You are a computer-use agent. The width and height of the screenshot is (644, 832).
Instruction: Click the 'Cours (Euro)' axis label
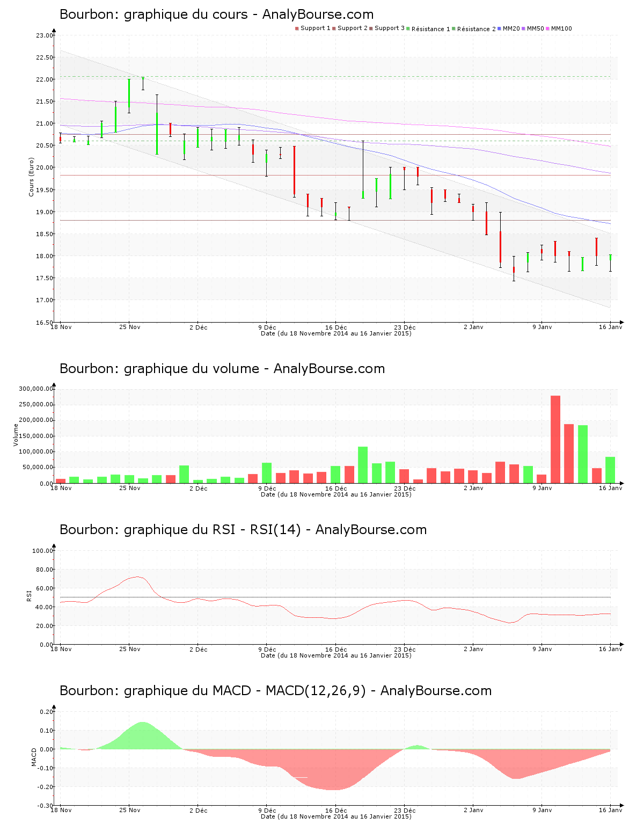31,177
